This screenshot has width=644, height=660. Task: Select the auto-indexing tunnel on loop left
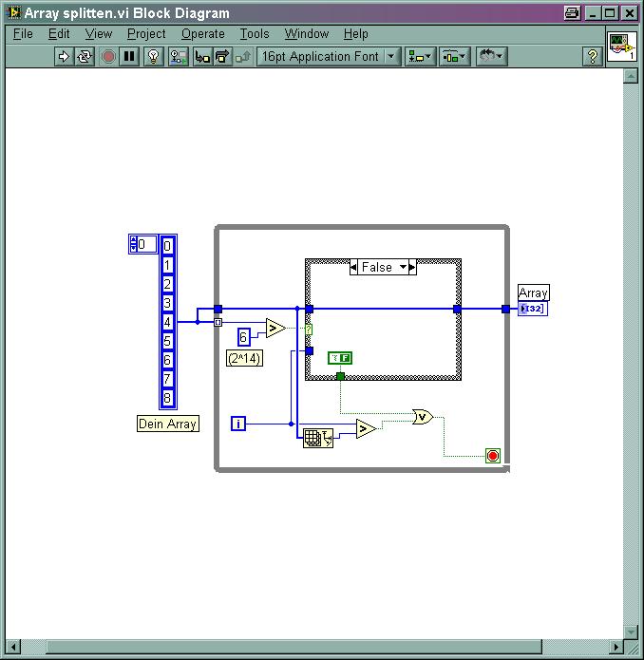point(218,323)
